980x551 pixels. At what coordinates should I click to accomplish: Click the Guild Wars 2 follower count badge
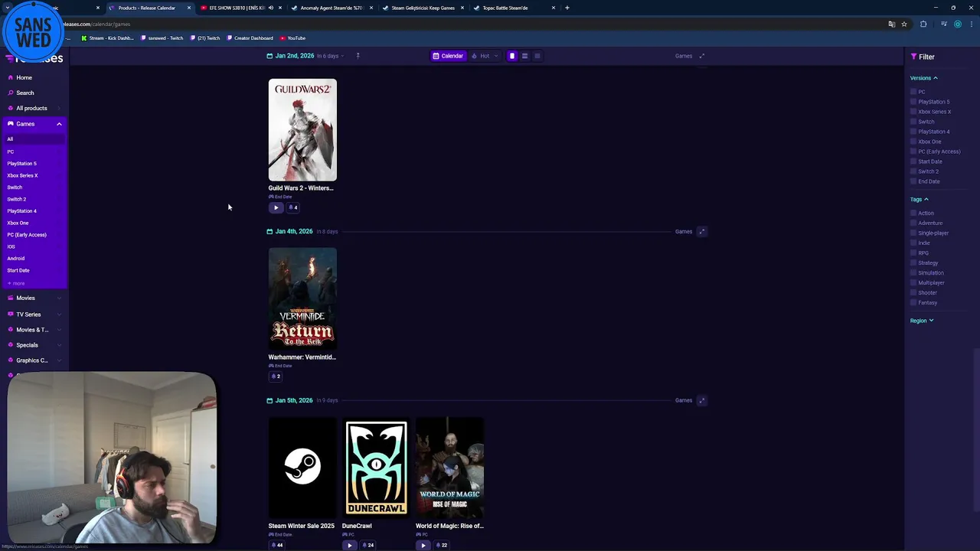(x=292, y=207)
